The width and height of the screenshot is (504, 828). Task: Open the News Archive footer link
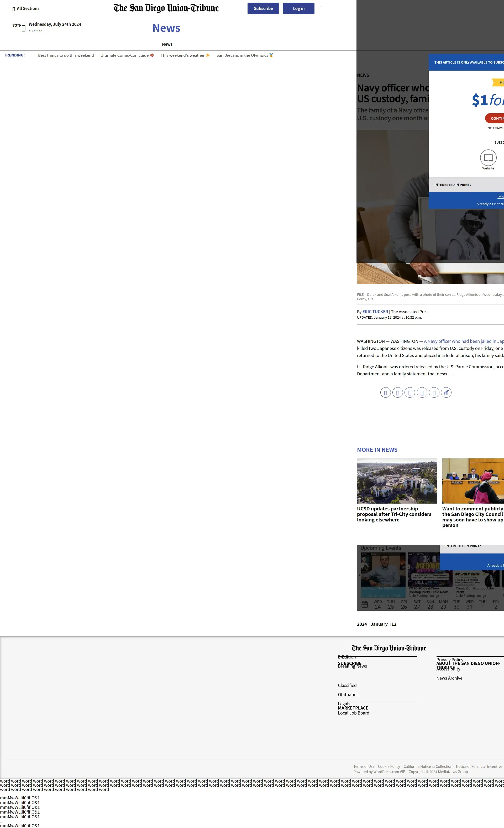coord(449,678)
